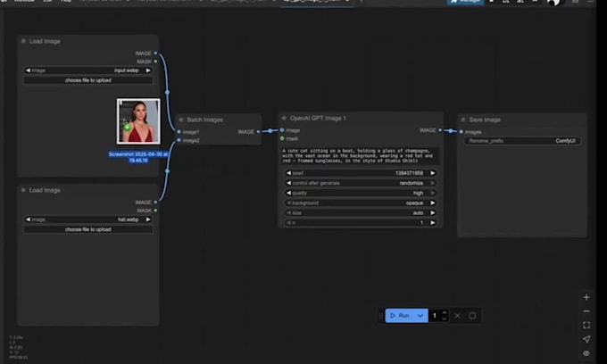Image resolution: width=607 pixels, height=364 pixels.
Task: Cancel current run with the X icon
Action: click(457, 316)
